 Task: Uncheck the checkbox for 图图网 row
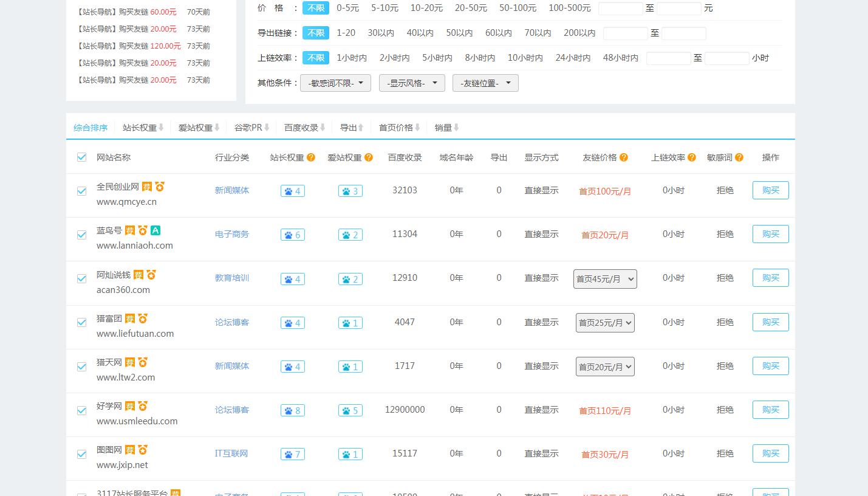tap(82, 454)
